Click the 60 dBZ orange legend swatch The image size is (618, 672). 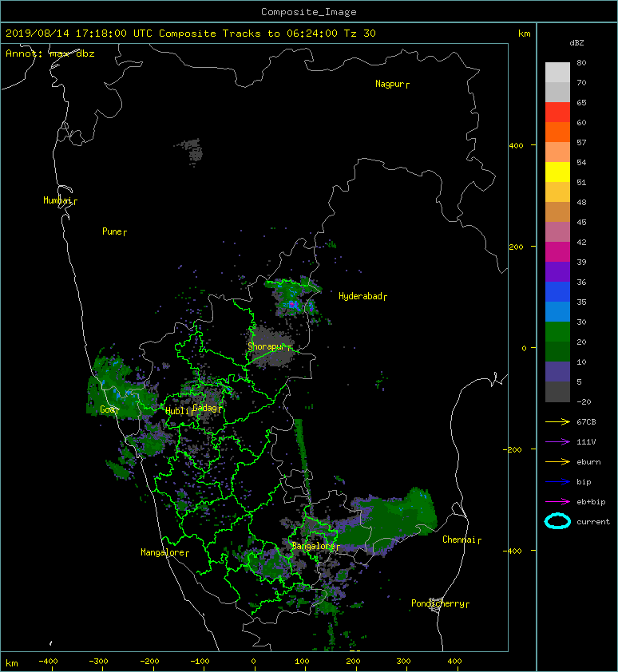(557, 132)
